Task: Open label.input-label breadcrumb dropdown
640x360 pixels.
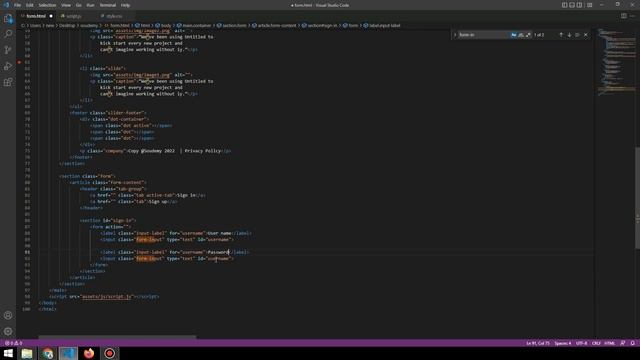Action: 382,25
